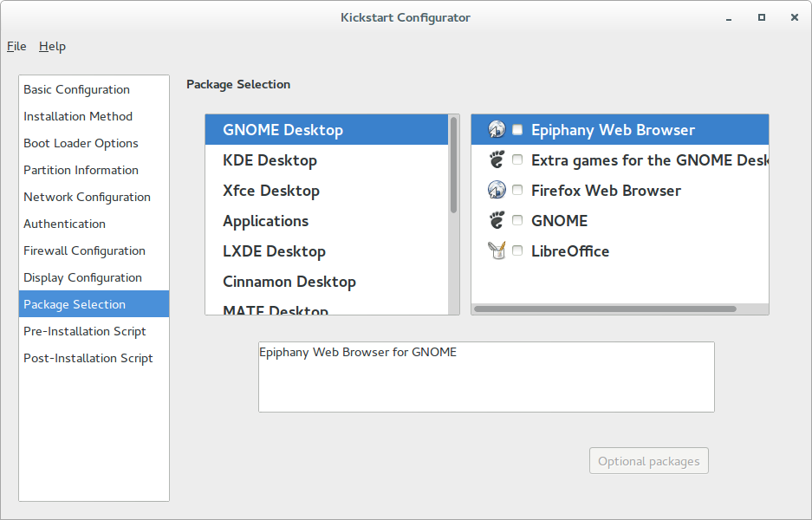
Task: Click the GNOME footprint icon beside GNOME
Action: pos(497,220)
